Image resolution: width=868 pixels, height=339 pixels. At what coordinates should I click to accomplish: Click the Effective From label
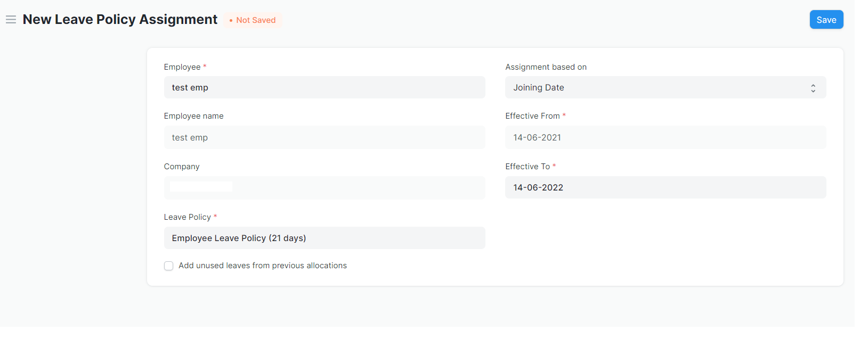[x=532, y=116]
